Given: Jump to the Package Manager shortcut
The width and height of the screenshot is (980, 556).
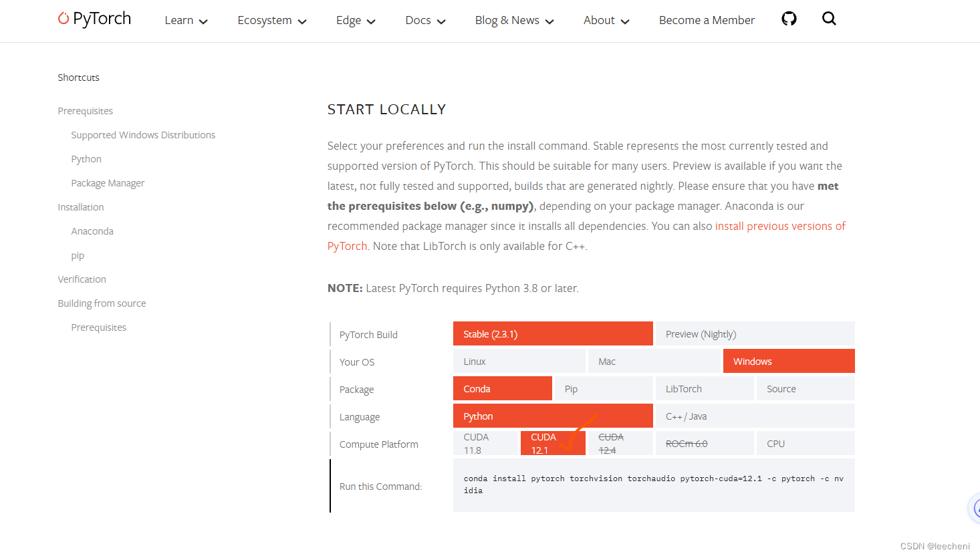Looking at the screenshot, I should coord(108,183).
